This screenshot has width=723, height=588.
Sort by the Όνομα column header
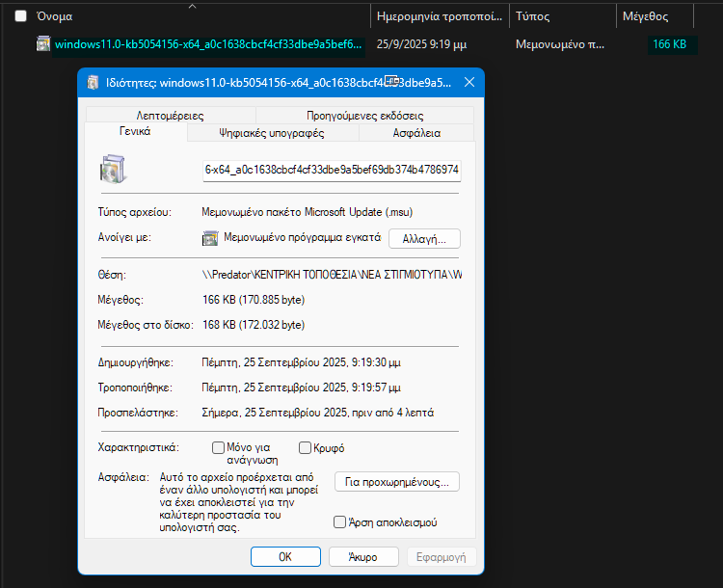coord(54,16)
